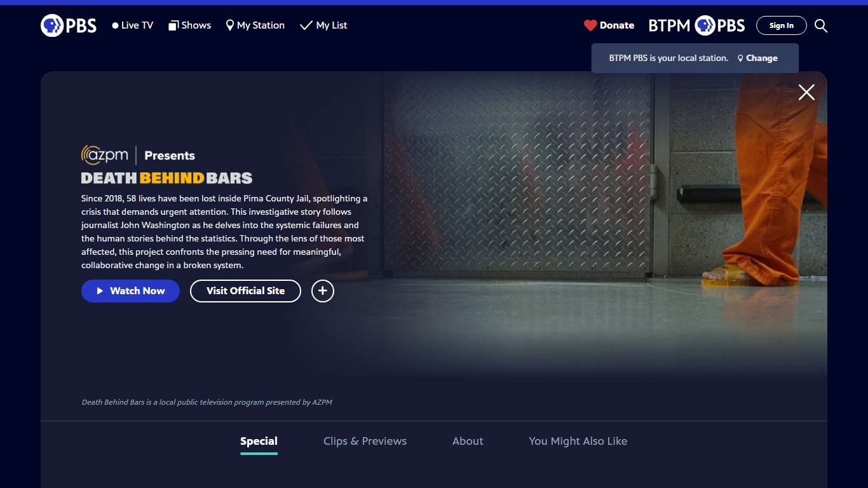Open Live TV using the dot icon
Image resolution: width=868 pixels, height=488 pixels.
(114, 25)
